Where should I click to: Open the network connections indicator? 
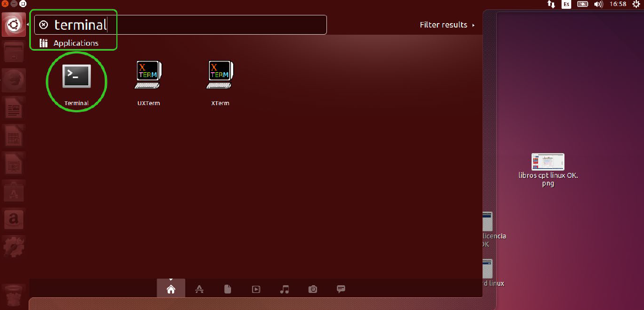click(x=550, y=4)
